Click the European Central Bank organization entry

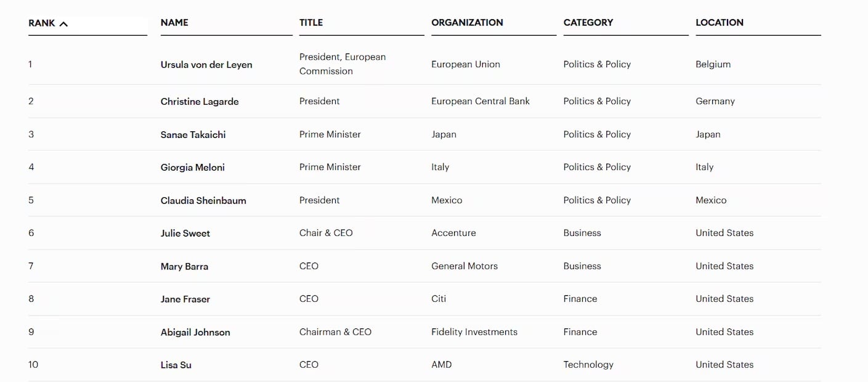click(x=481, y=101)
